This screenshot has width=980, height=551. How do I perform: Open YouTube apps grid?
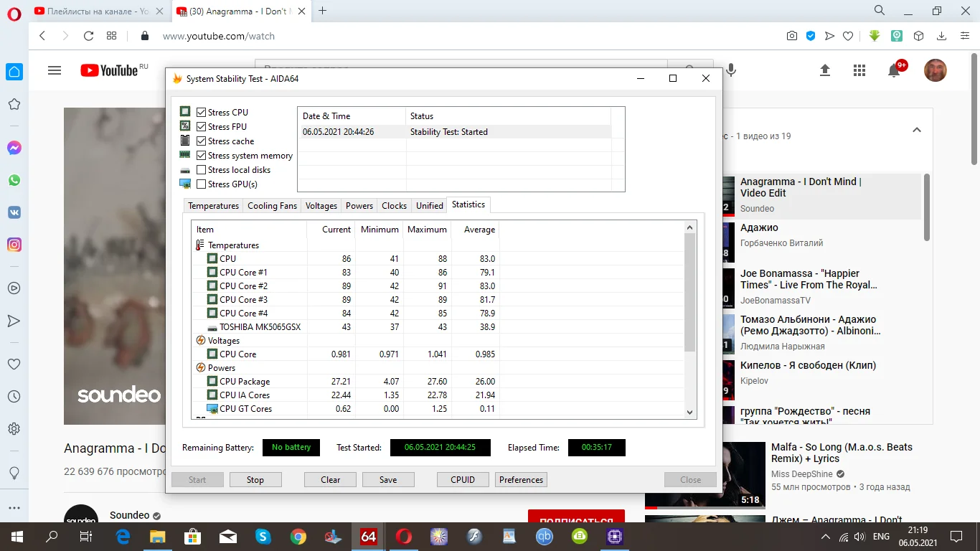859,70
